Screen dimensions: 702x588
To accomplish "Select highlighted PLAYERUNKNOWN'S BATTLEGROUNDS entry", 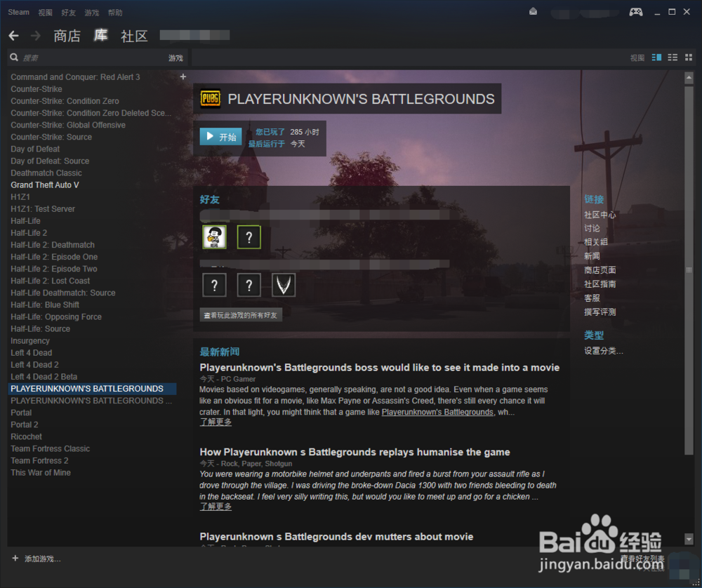I will (x=92, y=389).
